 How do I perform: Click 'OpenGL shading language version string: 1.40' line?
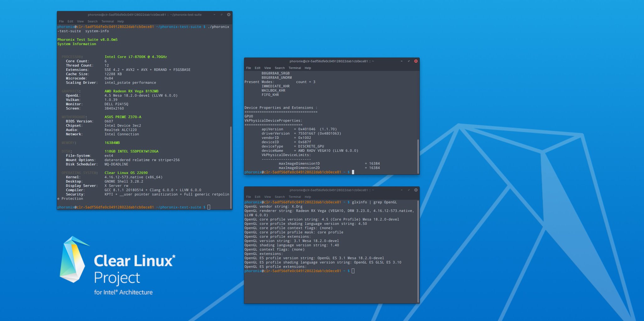point(292,245)
